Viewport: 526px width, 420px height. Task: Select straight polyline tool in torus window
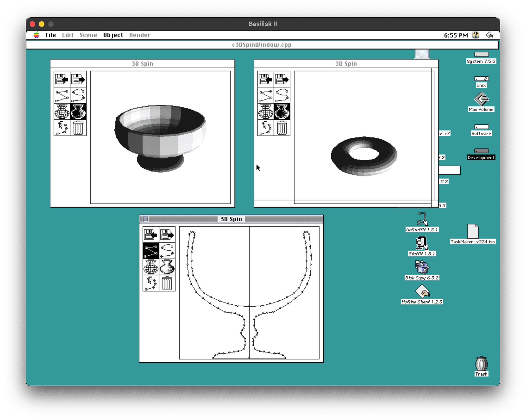point(266,95)
